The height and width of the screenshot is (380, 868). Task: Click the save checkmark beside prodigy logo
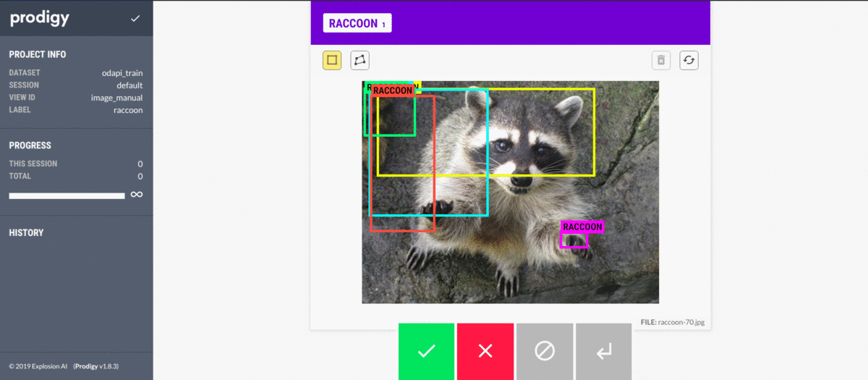pos(135,18)
